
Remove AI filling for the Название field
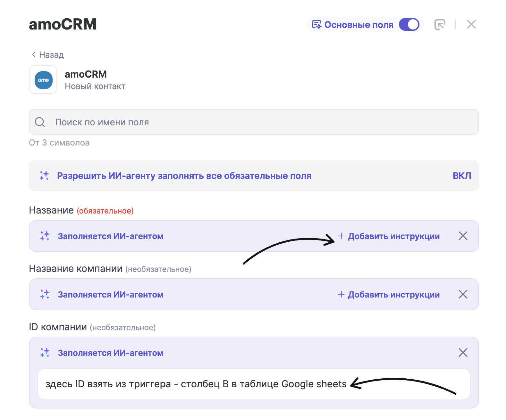(x=463, y=236)
